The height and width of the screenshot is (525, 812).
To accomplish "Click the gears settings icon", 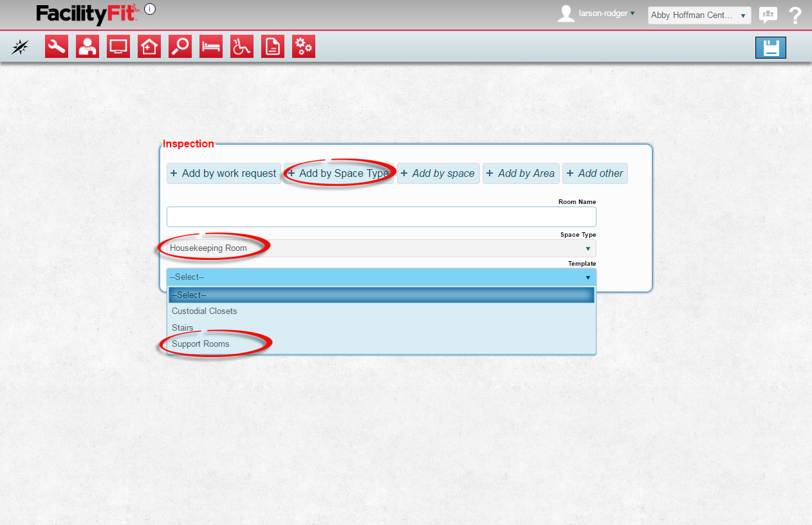I will click(304, 47).
